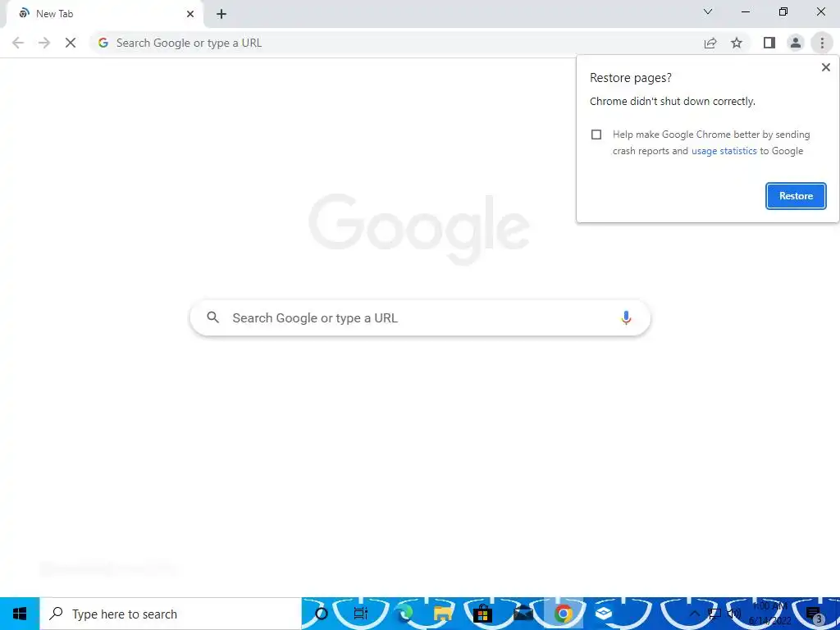
Task: Open File Explorer from taskbar
Action: tap(443, 614)
